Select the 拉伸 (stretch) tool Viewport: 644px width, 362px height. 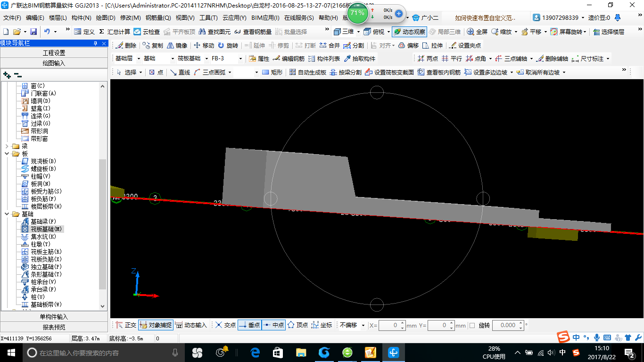pyautogui.click(x=433, y=46)
